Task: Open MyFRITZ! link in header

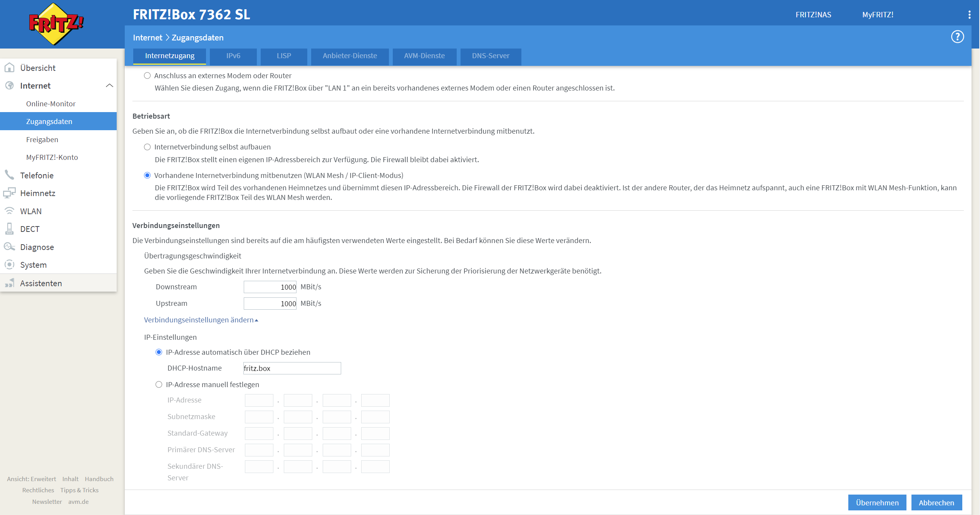Action: click(877, 15)
